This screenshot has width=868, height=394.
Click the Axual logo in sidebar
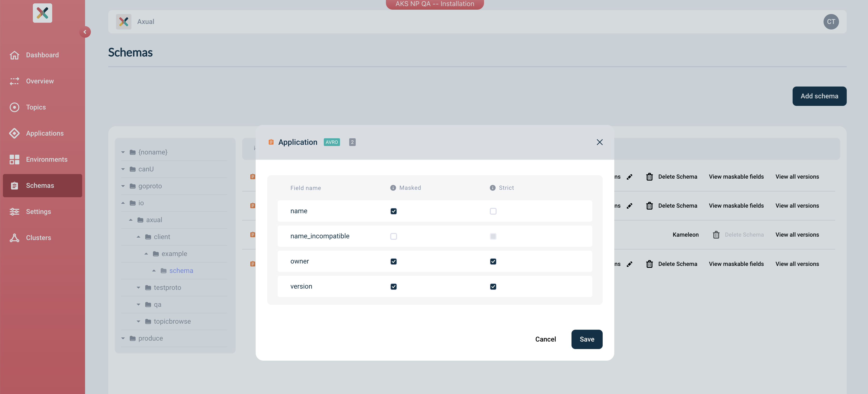point(43,13)
